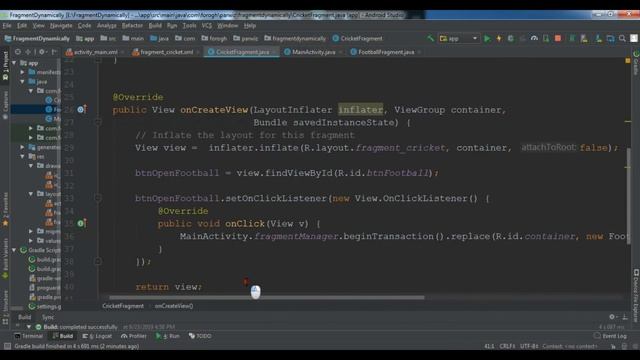Open the AVD Manager toolbar icon
Image resolution: width=640 pixels, height=360 pixels.
click(584, 38)
